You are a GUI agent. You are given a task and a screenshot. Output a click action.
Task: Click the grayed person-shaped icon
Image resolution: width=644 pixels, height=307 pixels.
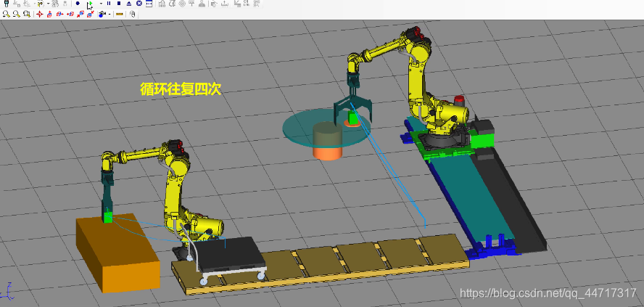(x=202, y=4)
